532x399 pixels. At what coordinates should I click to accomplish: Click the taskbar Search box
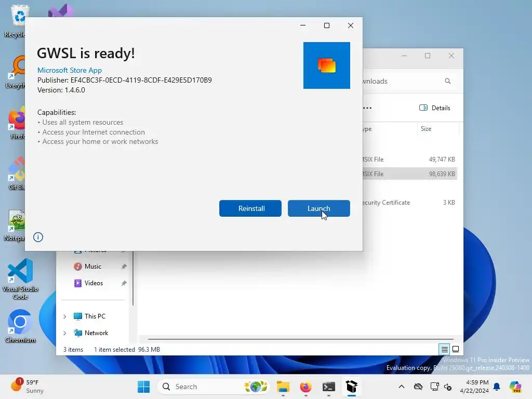(x=214, y=387)
